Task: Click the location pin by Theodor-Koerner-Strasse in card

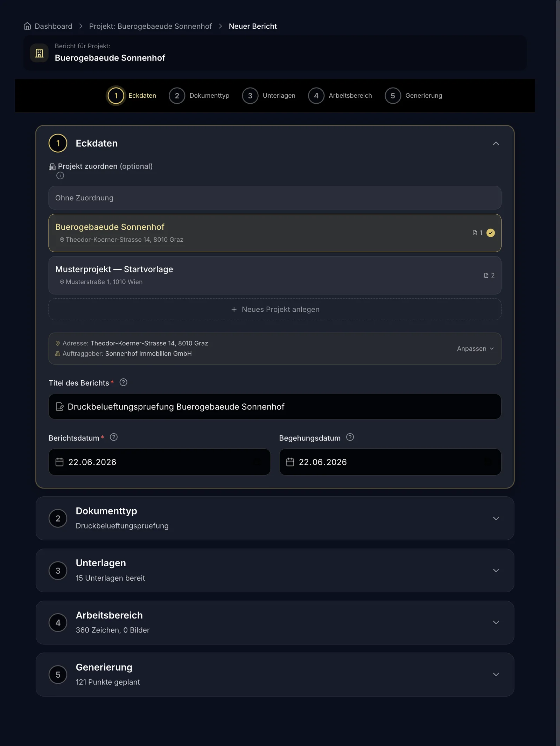Action: 62,240
